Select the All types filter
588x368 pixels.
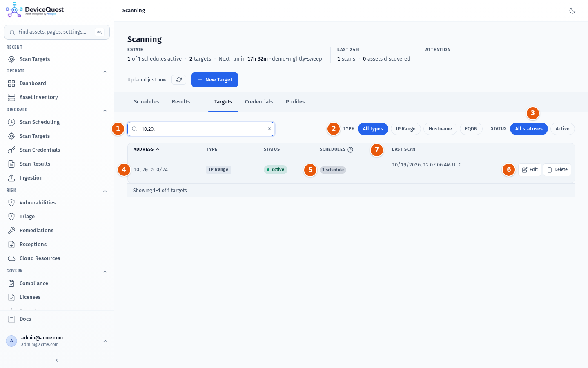pos(373,129)
